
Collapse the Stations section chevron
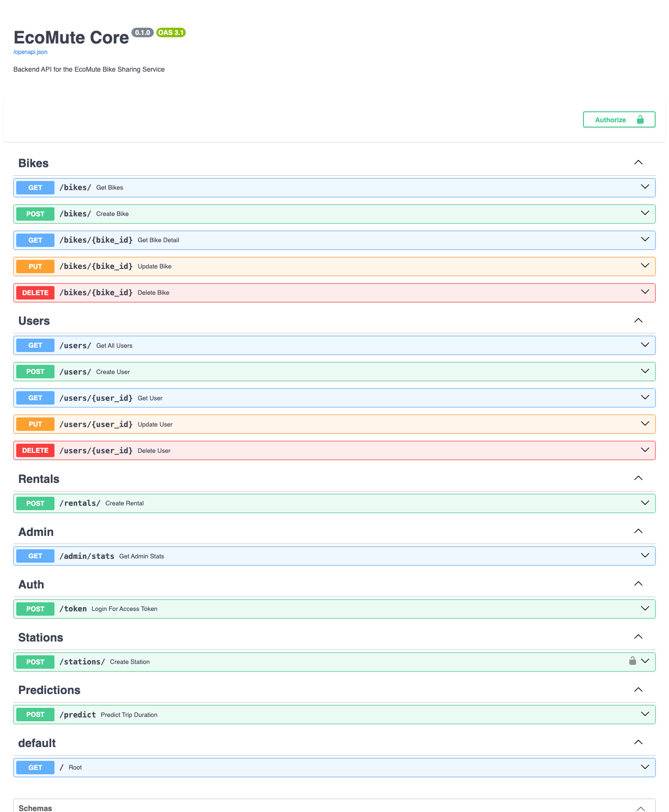click(638, 637)
